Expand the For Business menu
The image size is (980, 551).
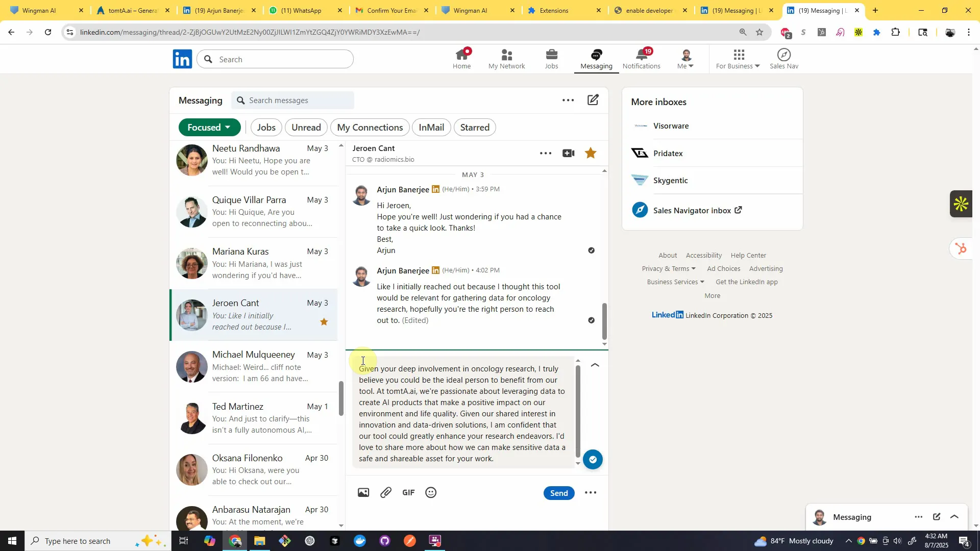[x=738, y=59]
